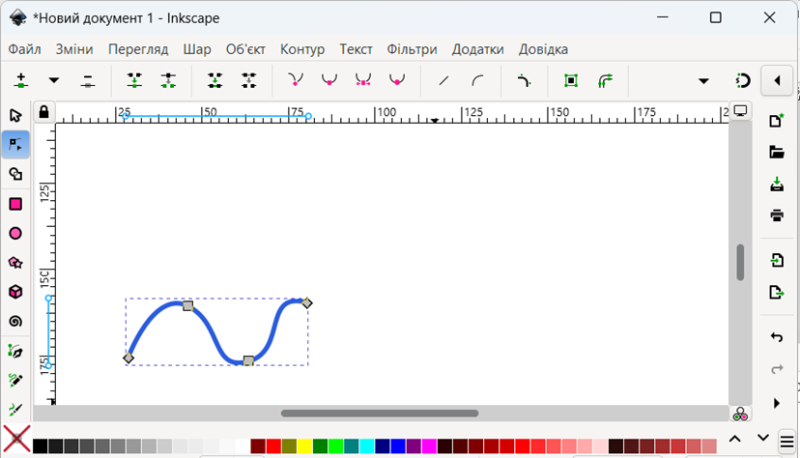Image resolution: width=800 pixels, height=458 pixels.
Task: Click the Save document icon
Action: point(776,184)
